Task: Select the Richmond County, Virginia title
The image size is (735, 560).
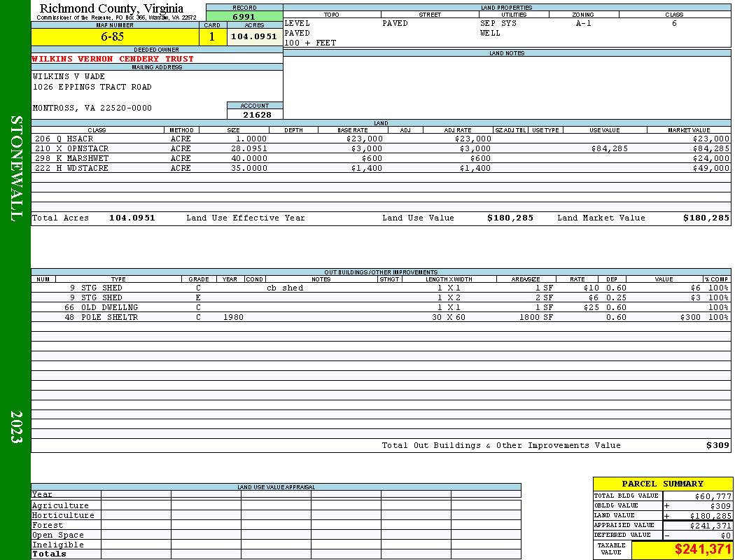Action: pos(111,8)
